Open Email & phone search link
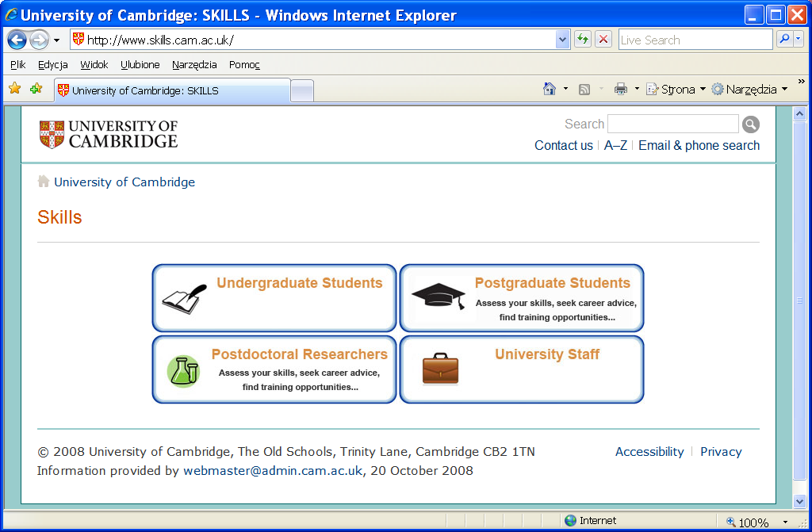The height and width of the screenshot is (532, 812). click(x=699, y=146)
